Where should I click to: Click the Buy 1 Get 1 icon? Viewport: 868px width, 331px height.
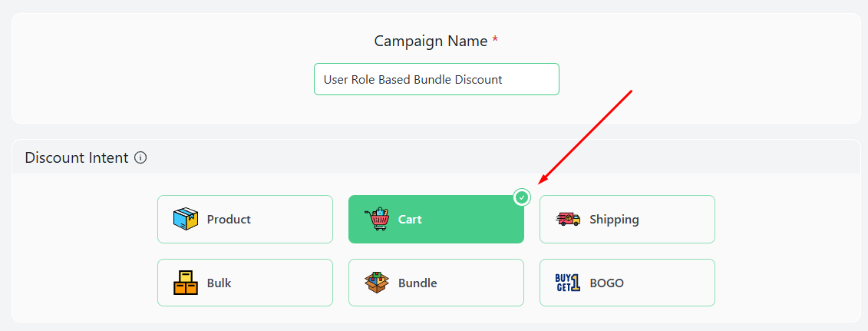(x=568, y=283)
